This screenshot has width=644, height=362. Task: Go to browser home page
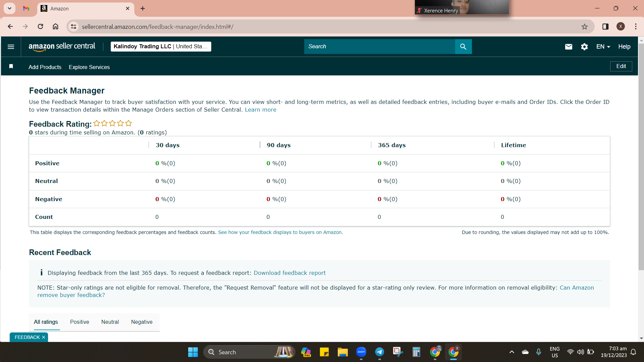pos(56,26)
